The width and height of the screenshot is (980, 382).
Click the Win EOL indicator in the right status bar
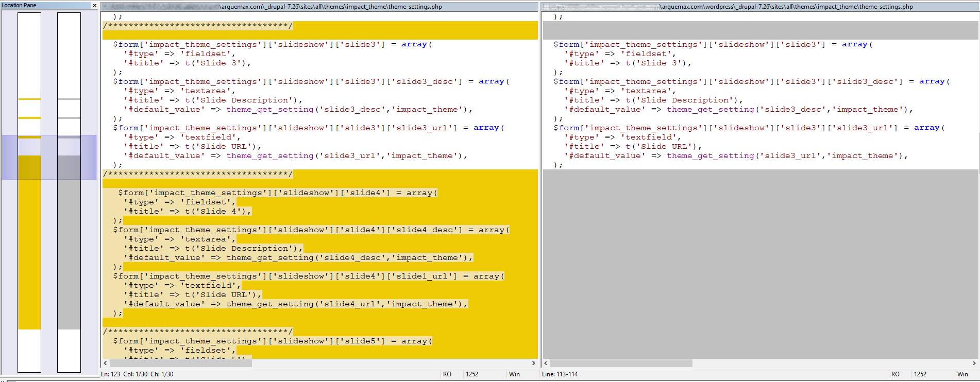click(962, 374)
